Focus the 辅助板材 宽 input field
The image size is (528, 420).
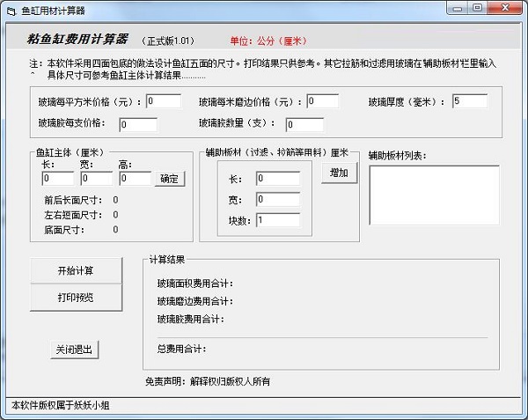[277, 200]
